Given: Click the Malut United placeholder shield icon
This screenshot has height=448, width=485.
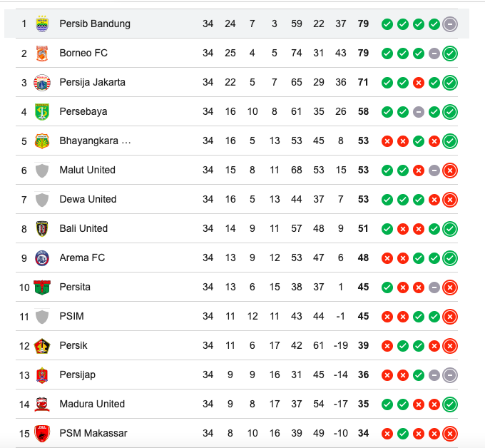Looking at the screenshot, I should point(42,170).
